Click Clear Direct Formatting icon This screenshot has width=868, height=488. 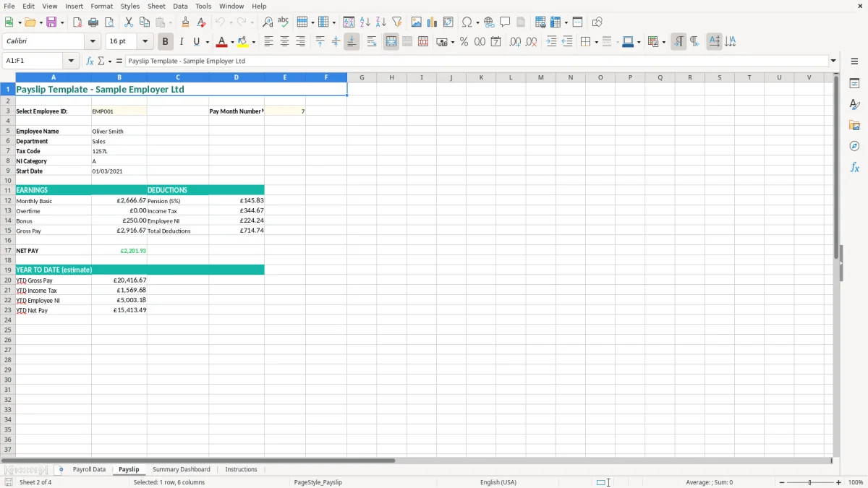tap(201, 22)
